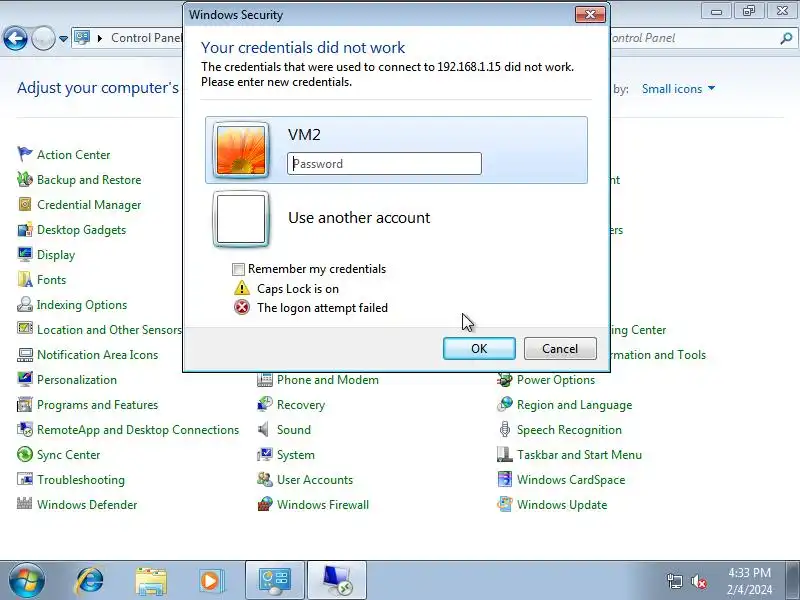Open Desktop Gadgets icon

tap(24, 229)
